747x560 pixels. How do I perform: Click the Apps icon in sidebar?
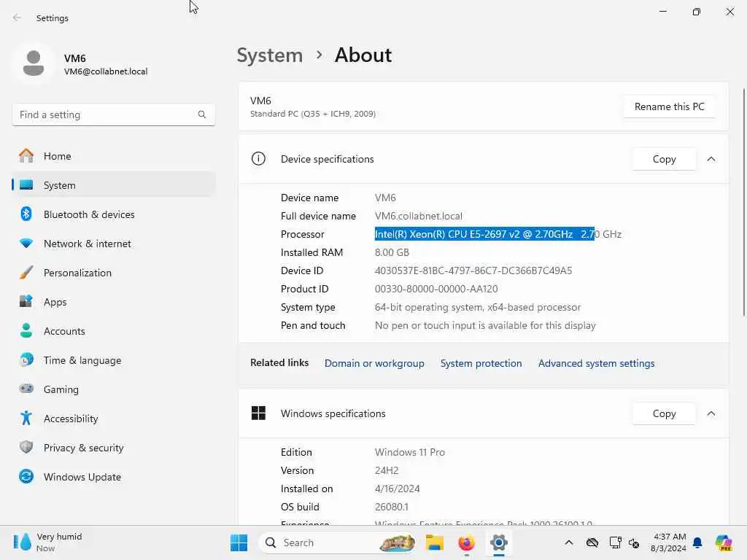(x=26, y=301)
